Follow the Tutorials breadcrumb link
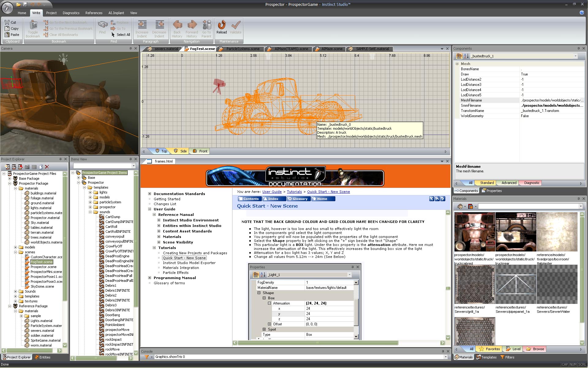Viewport: 588px width, 368px height. [x=294, y=192]
